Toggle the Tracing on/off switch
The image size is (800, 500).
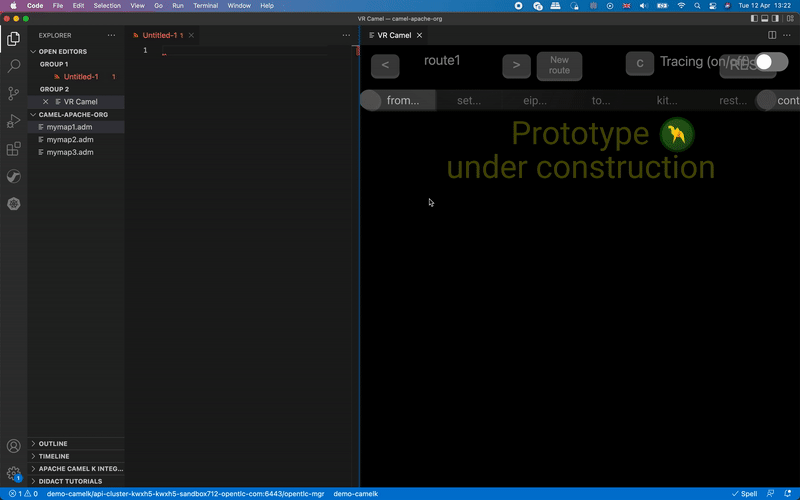(x=770, y=62)
